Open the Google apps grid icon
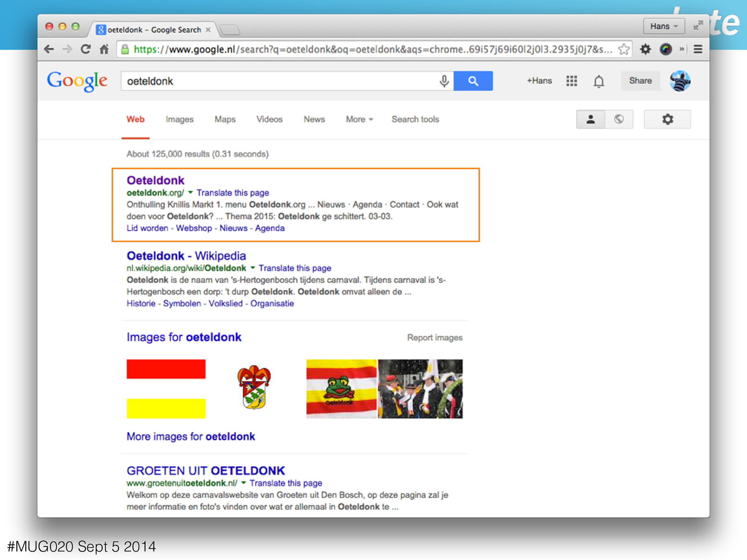747x560 pixels. pyautogui.click(x=571, y=81)
